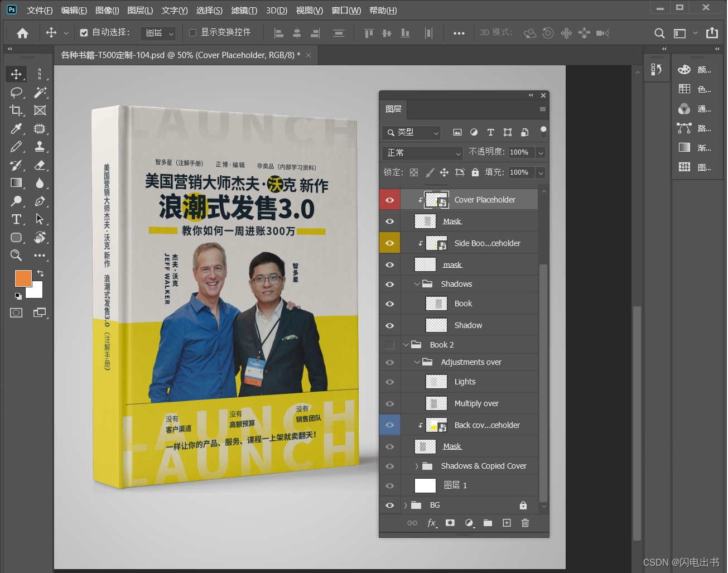This screenshot has height=573, width=728.
Task: Open the 路... paths panel button
Action: [695, 128]
